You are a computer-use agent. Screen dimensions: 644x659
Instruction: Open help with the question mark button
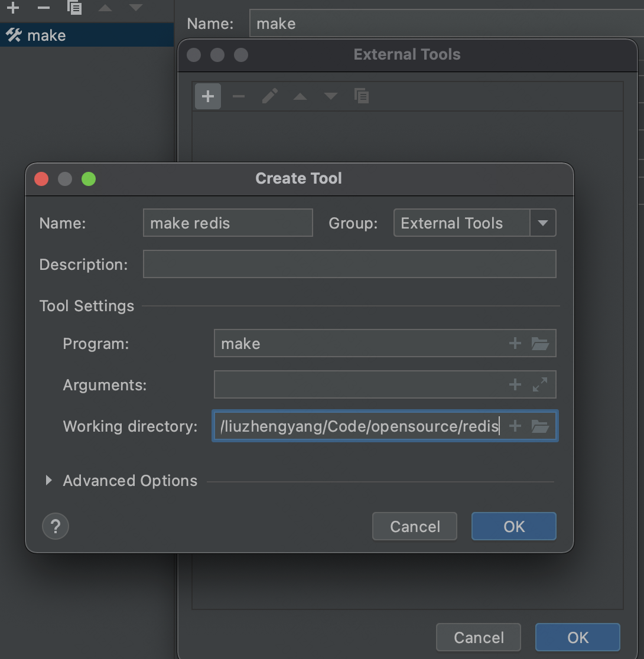[56, 526]
